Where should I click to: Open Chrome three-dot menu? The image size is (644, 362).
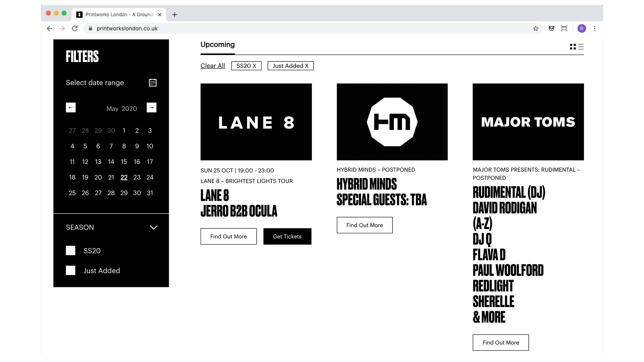click(x=594, y=29)
